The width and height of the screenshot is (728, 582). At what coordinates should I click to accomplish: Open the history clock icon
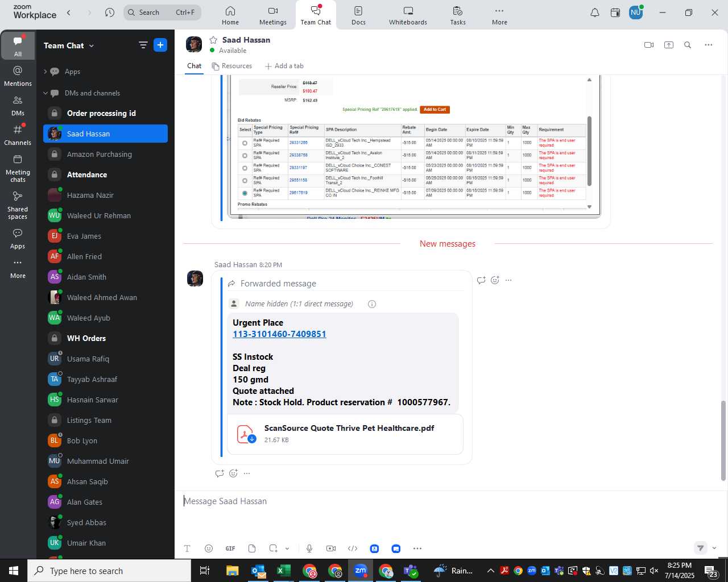point(110,13)
